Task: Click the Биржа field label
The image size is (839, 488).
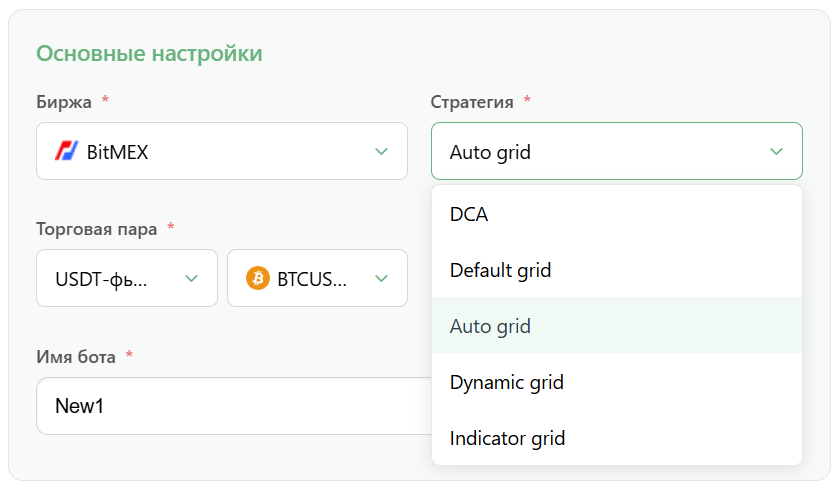Action: pos(64,102)
